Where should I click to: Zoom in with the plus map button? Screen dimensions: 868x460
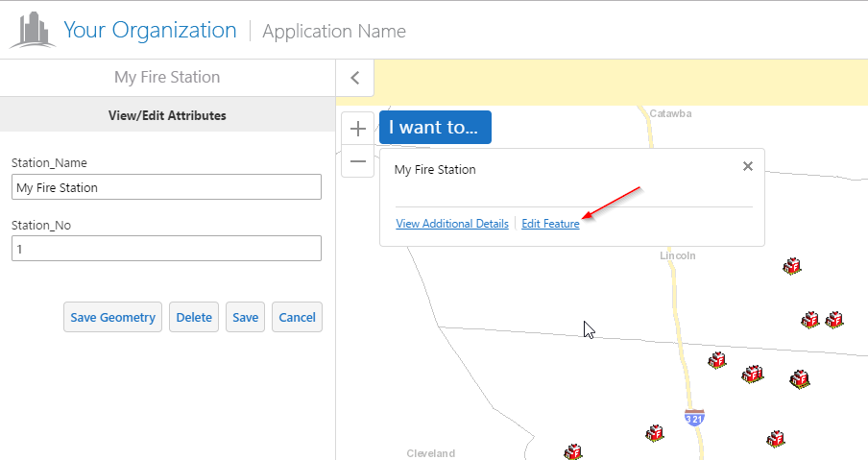[x=357, y=129]
